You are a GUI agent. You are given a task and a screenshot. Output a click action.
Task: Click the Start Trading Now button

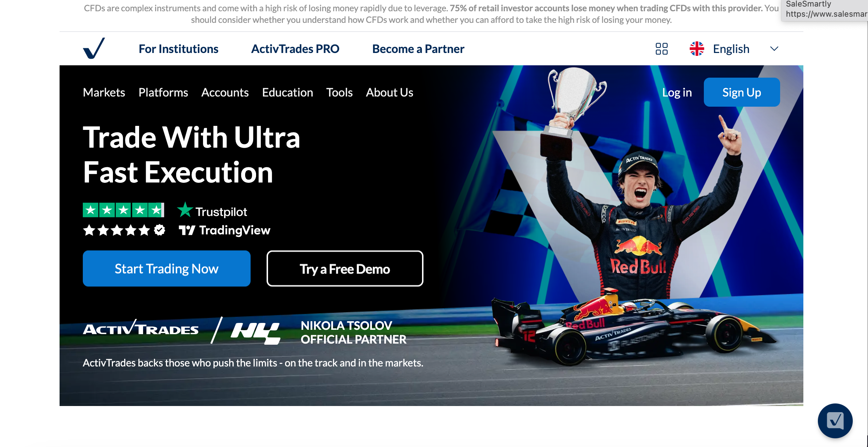167,268
